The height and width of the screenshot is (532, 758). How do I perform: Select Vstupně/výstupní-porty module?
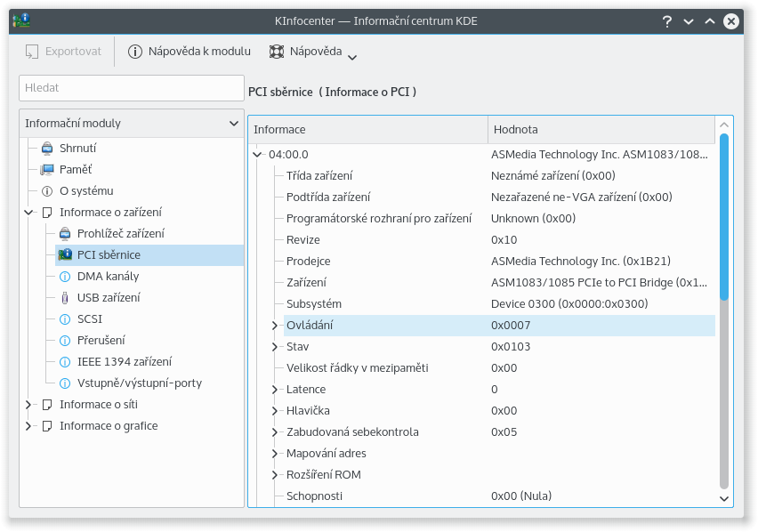pyautogui.click(x=140, y=383)
